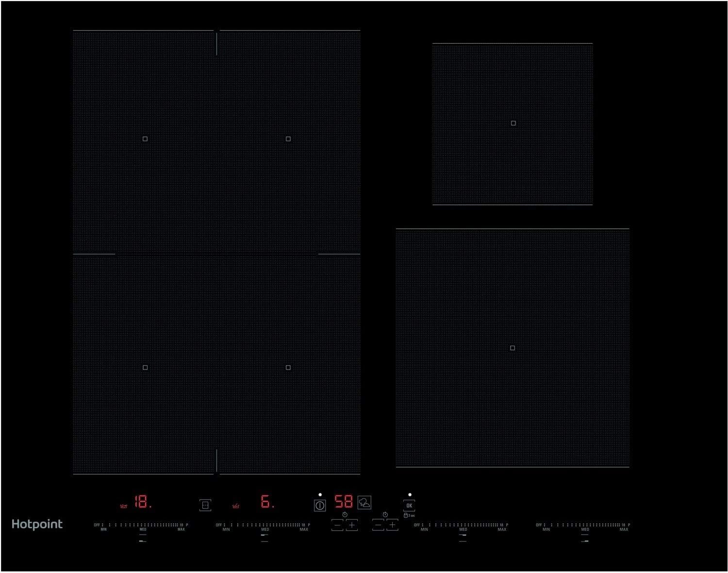Viewport: 728px width, 573px height.
Task: Tap OFF on the slider under 6 display
Action: click(x=218, y=525)
